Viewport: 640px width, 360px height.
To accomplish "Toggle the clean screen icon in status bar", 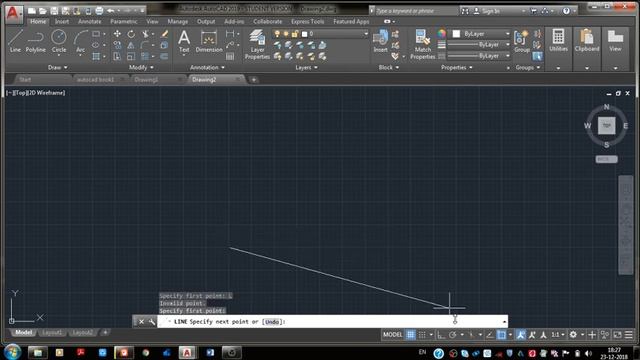I will tap(617, 335).
